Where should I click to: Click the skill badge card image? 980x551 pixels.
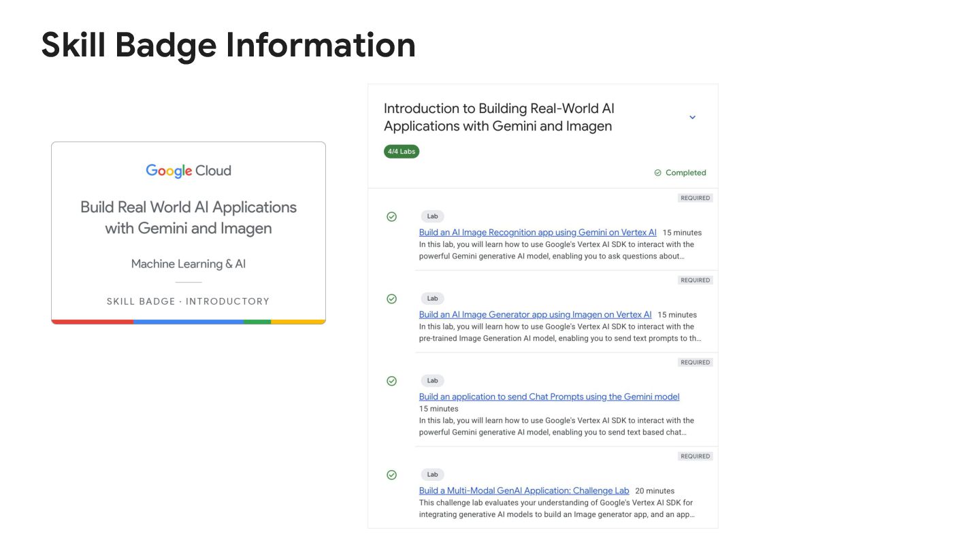(189, 233)
